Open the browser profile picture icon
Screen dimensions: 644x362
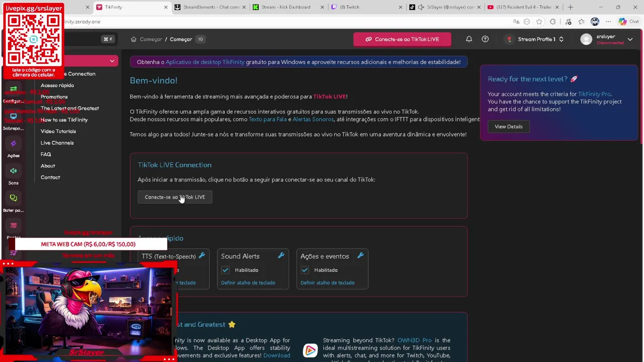[595, 22]
